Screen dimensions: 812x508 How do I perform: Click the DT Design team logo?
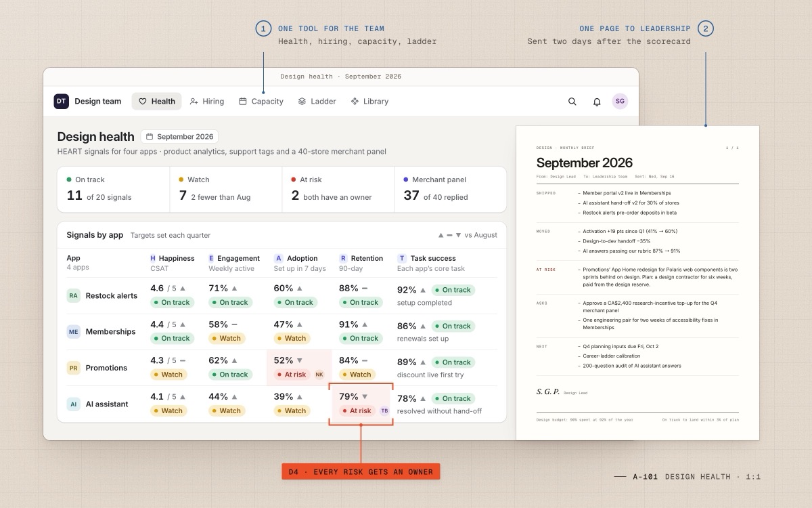tap(62, 101)
